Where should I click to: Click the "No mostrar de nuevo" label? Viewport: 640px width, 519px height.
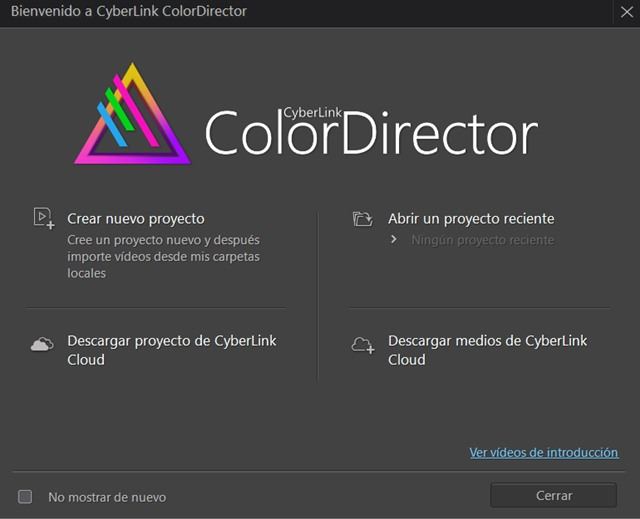click(x=107, y=497)
